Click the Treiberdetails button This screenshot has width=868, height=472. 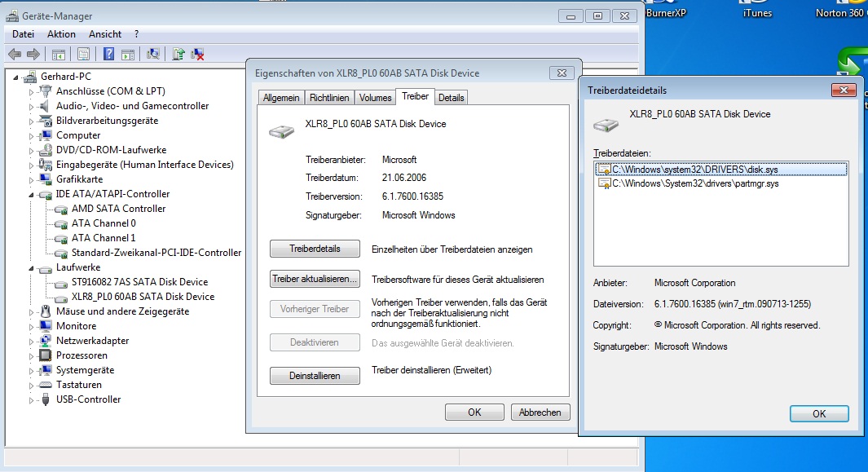(315, 249)
